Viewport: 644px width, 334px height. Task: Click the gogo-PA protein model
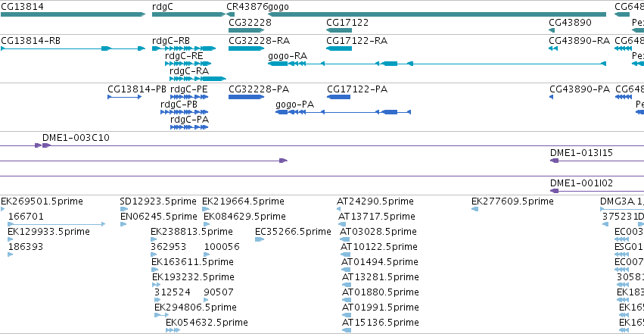344,112
